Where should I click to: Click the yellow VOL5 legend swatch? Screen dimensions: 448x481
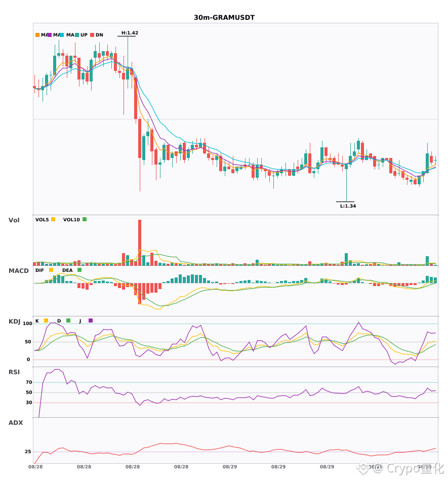coord(53,219)
